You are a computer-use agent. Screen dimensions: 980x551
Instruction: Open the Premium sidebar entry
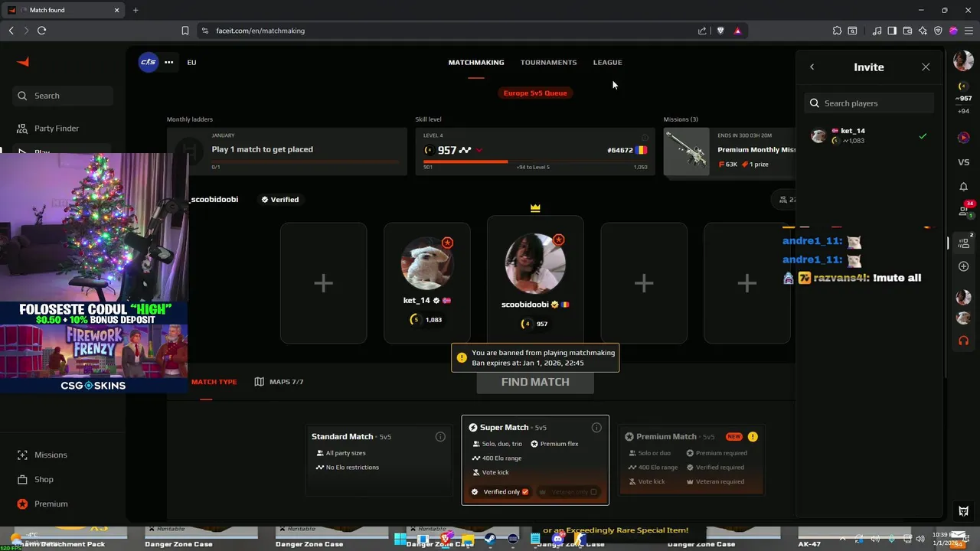pos(51,504)
